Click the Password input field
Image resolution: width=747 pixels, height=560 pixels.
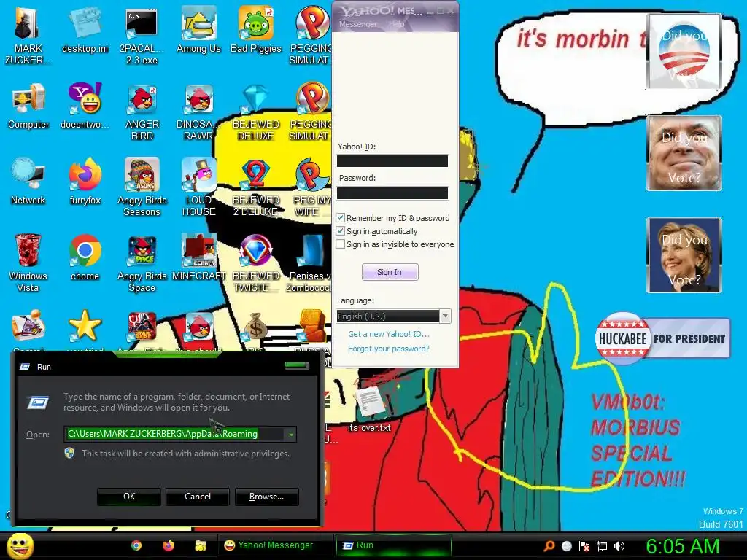pyautogui.click(x=392, y=192)
